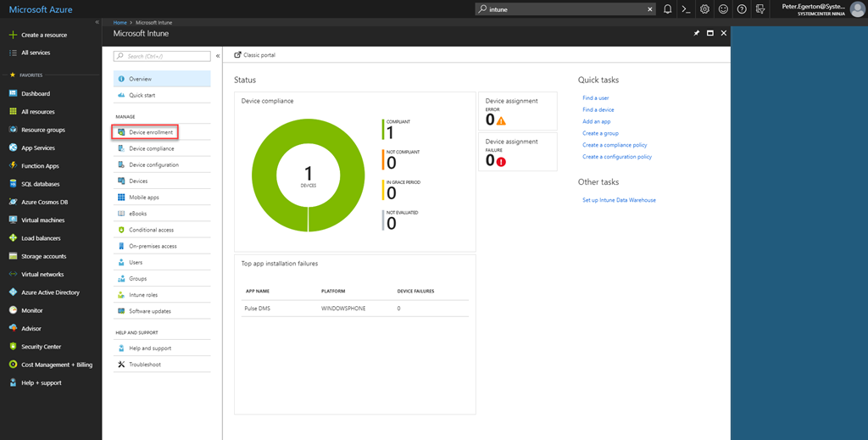This screenshot has height=440, width=868.
Task: Launch Cloud Shell from top bar
Action: coord(686,9)
